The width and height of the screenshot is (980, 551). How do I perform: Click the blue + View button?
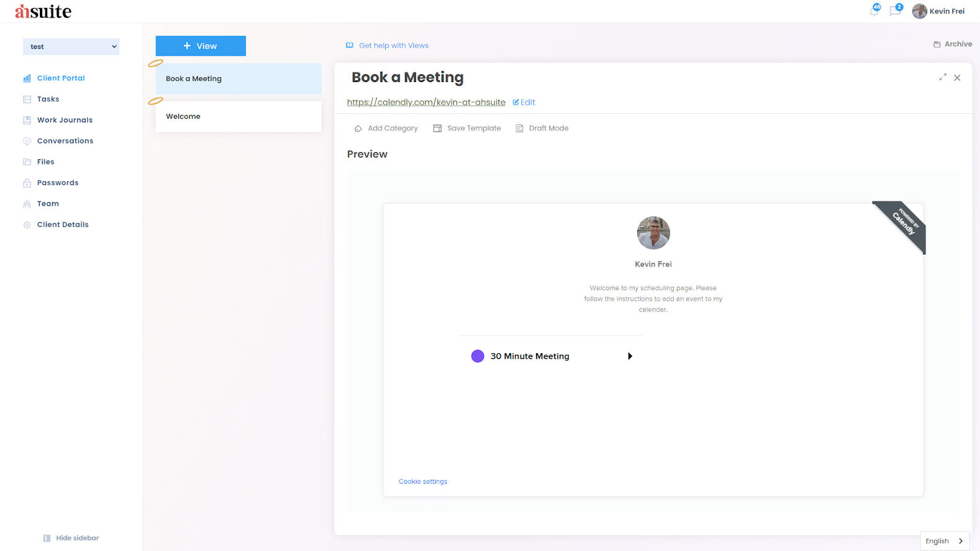click(x=200, y=46)
